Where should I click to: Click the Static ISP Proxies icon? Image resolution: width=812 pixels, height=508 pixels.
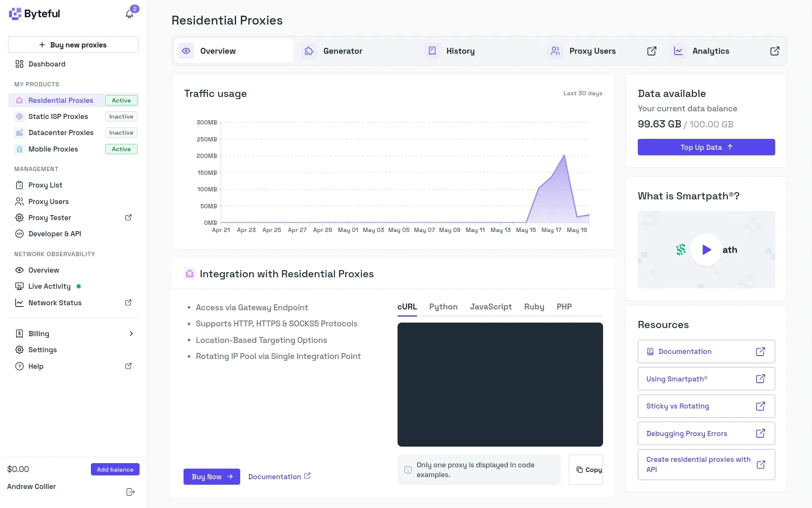19,116
